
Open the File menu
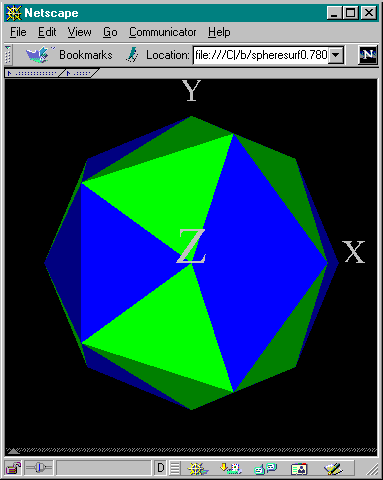point(18,32)
